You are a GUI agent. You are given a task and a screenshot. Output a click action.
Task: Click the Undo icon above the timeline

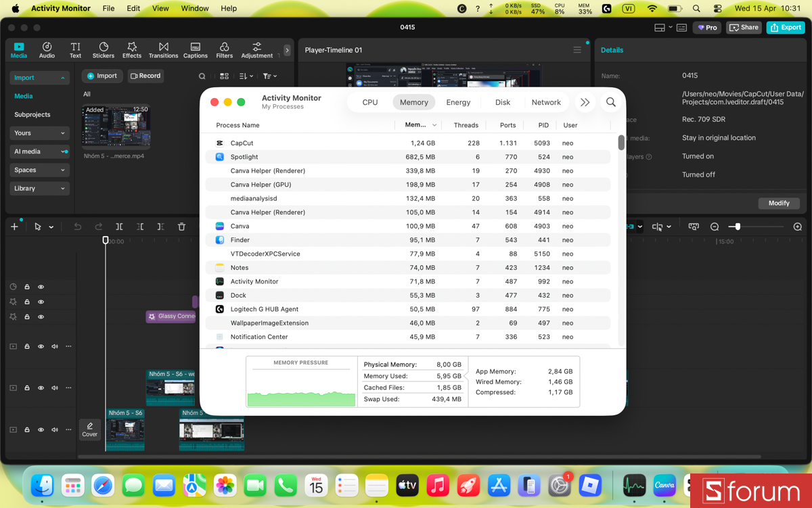coord(77,227)
